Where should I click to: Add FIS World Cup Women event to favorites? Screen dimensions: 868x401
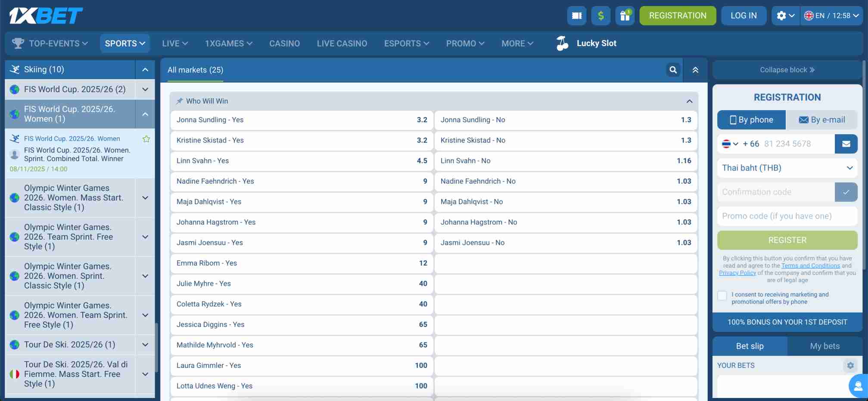146,139
